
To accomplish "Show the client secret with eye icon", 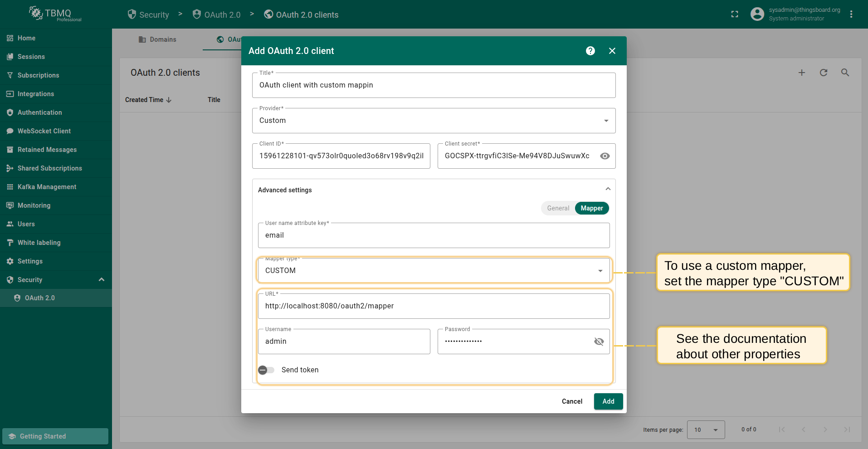I will [605, 156].
